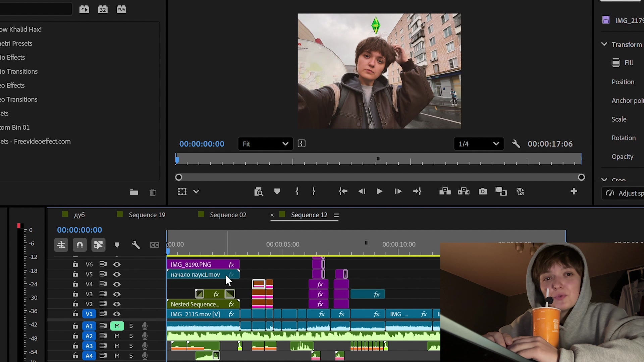Viewport: 644px width, 362px height.
Task: Select IMG_8190.PNG clip on V6
Action: point(203,264)
